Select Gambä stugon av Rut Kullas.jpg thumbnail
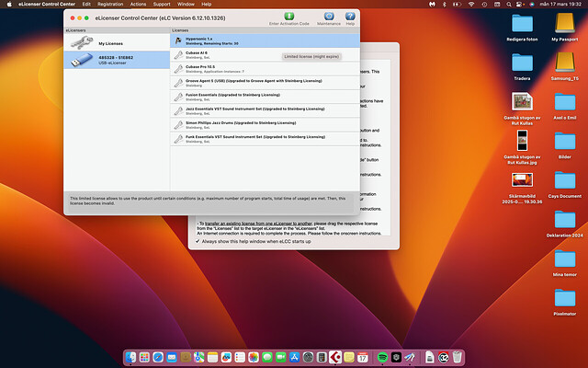Viewport: 588px width, 368px height. (522, 141)
